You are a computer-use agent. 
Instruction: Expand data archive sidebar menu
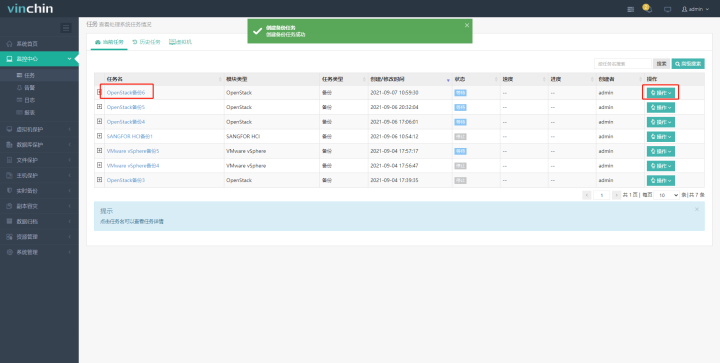[39, 221]
